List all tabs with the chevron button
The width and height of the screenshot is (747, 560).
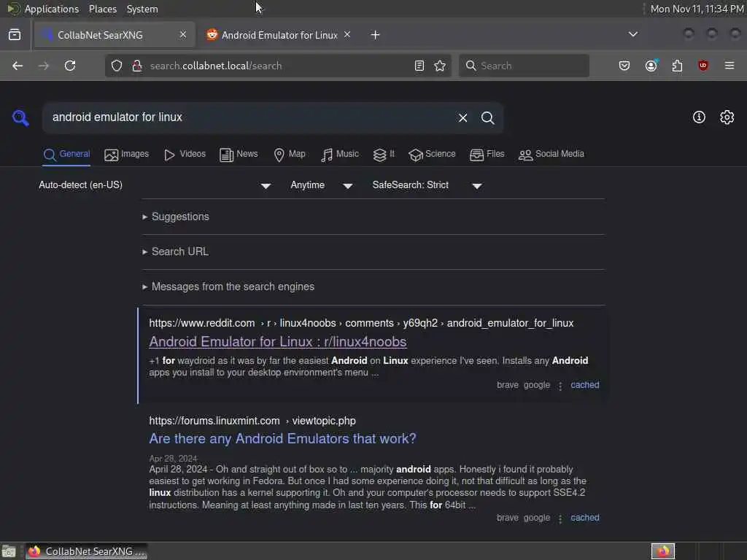[x=633, y=34]
